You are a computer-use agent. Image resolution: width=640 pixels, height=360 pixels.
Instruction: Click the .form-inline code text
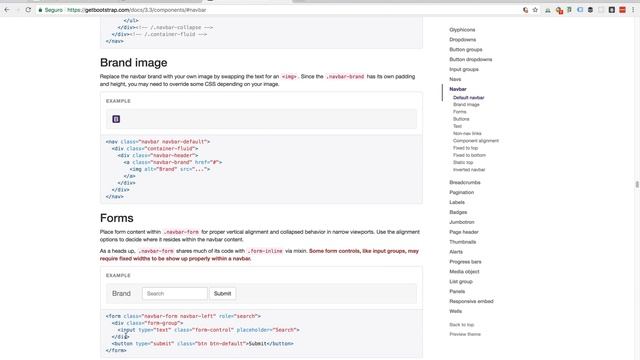264,251
